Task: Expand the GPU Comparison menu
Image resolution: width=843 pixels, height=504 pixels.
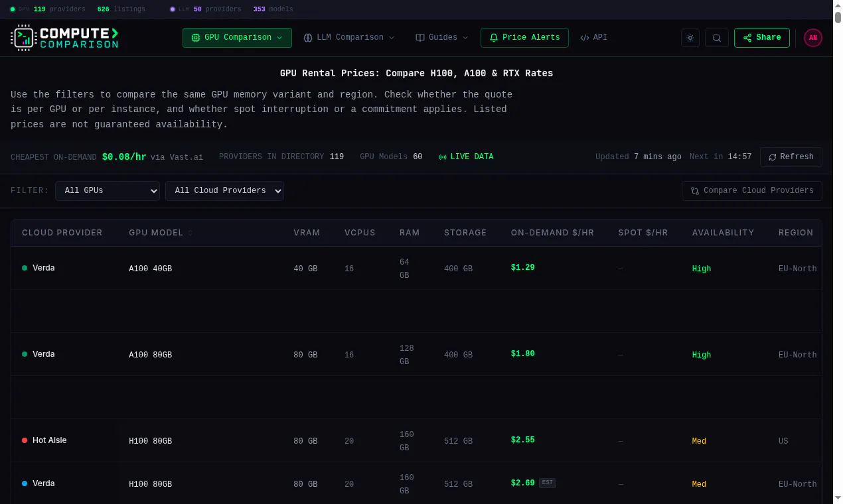Action: pyautogui.click(x=237, y=38)
